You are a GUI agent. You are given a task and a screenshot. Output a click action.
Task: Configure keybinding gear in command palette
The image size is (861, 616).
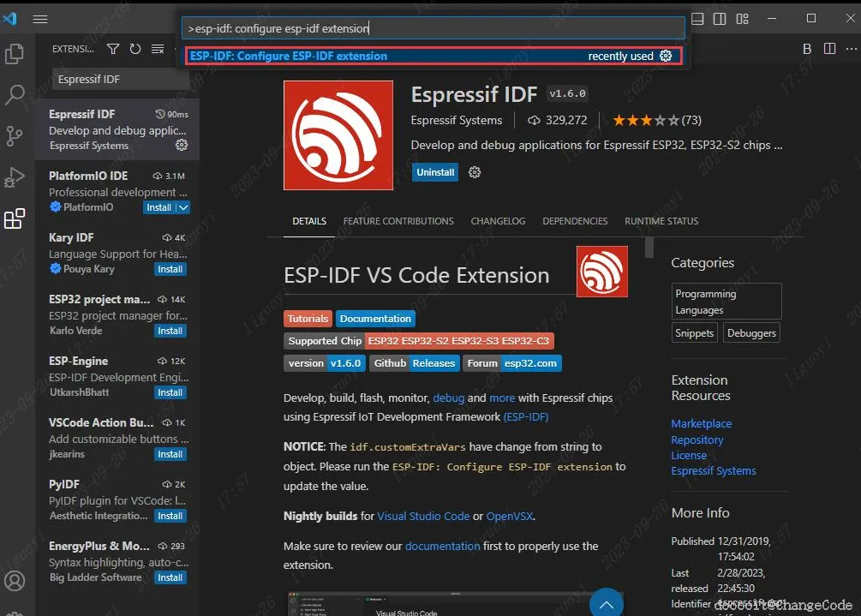pyautogui.click(x=666, y=56)
